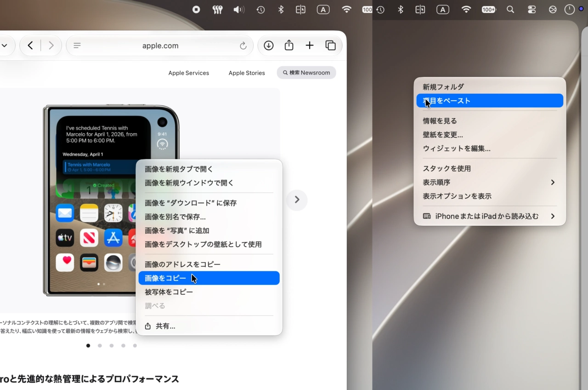Click the Safari share icon
Screen dimensions: 588x390
pyautogui.click(x=289, y=45)
